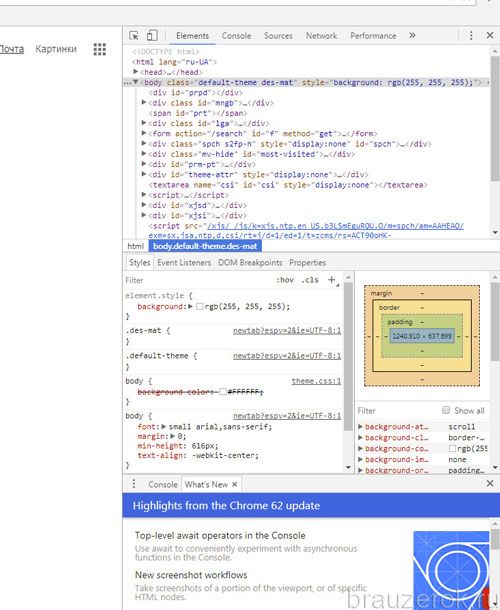
Task: Open computed background-color rgb swatch
Action: pyautogui.click(x=452, y=449)
